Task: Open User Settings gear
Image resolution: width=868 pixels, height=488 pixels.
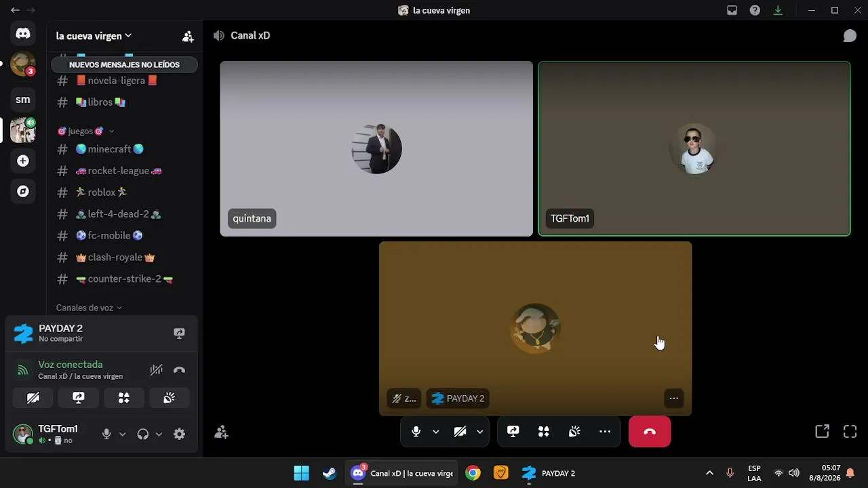Action: [179, 434]
